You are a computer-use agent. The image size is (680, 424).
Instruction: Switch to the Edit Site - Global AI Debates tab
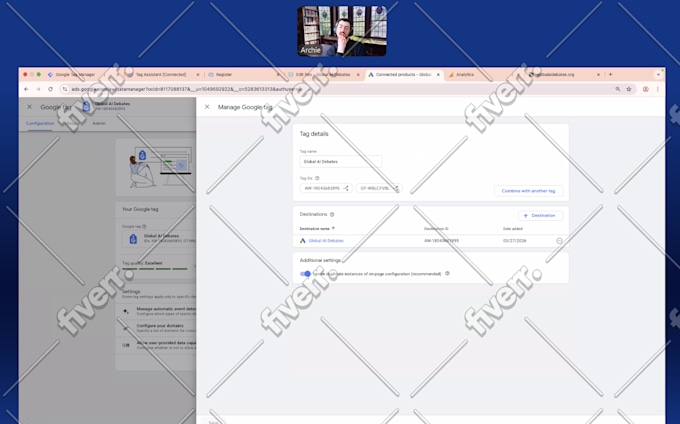click(323, 75)
